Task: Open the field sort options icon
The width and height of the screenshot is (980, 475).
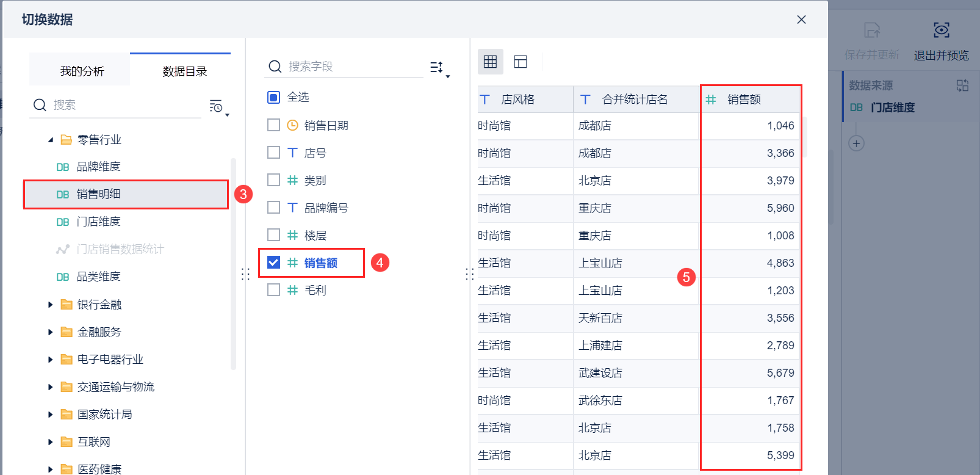Action: click(x=439, y=68)
